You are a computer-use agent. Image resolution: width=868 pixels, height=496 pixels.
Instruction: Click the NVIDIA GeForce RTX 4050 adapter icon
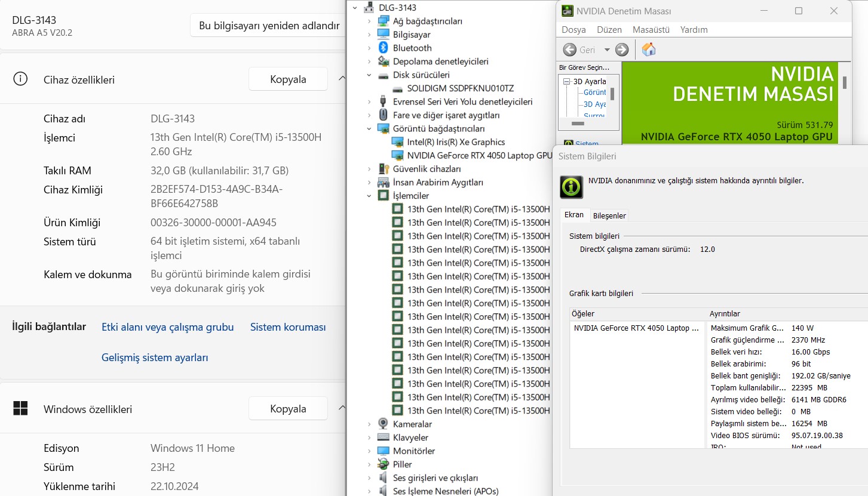point(397,156)
